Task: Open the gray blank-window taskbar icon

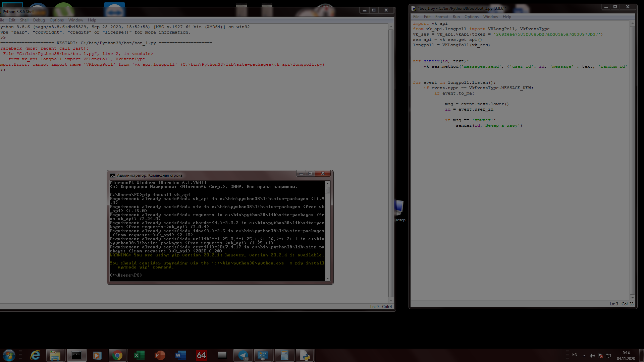Action: coord(222,355)
